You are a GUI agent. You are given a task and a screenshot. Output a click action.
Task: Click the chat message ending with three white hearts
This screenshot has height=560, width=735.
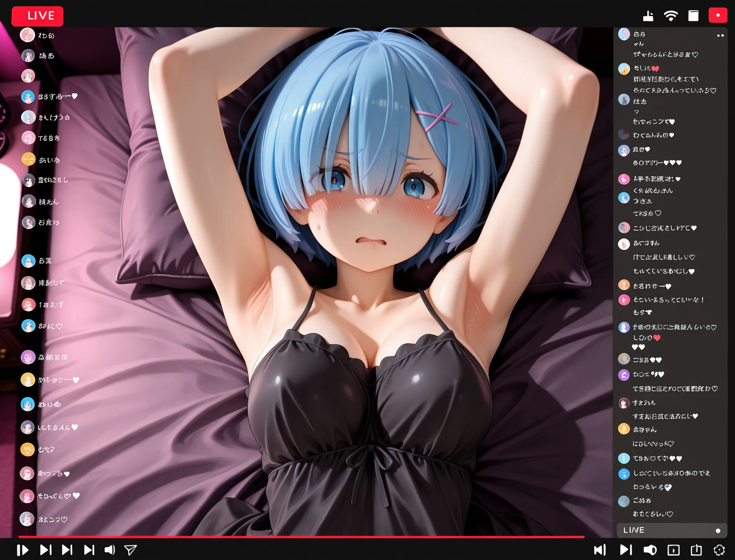coord(657,163)
